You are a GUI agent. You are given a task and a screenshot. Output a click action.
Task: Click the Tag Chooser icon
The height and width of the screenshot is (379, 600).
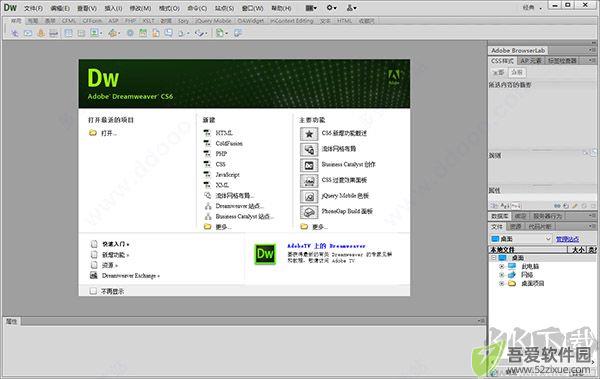(x=238, y=33)
